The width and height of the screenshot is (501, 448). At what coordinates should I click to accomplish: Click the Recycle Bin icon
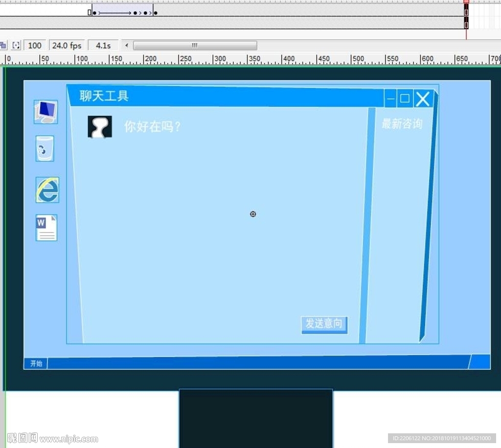click(45, 149)
